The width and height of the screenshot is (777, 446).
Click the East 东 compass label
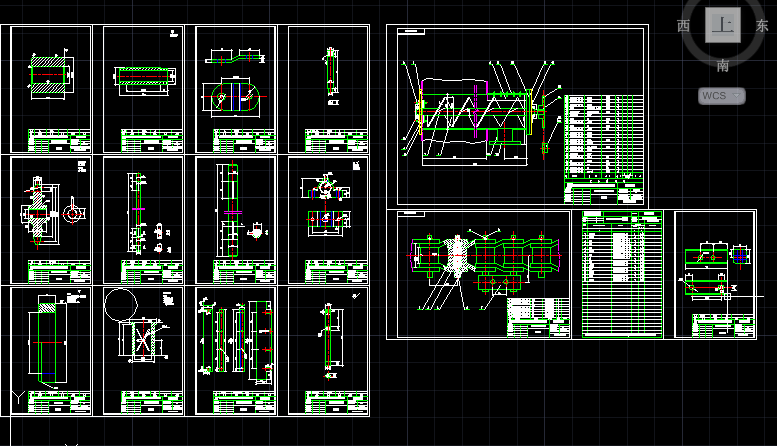coord(762,26)
